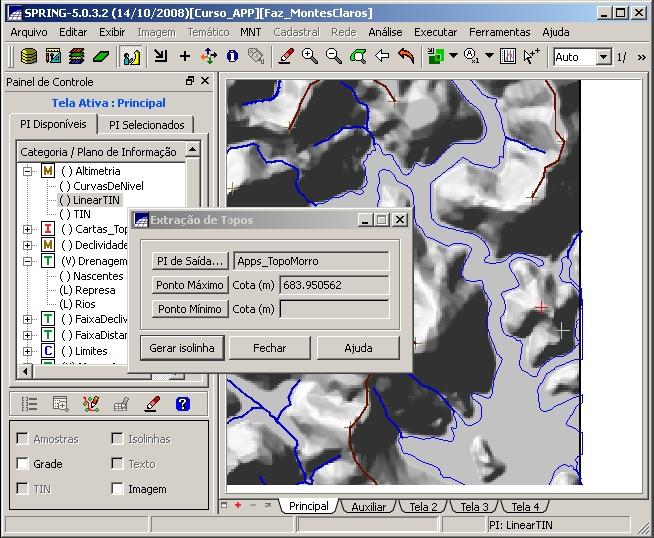Enable the Imagem checkbox

tap(118, 489)
